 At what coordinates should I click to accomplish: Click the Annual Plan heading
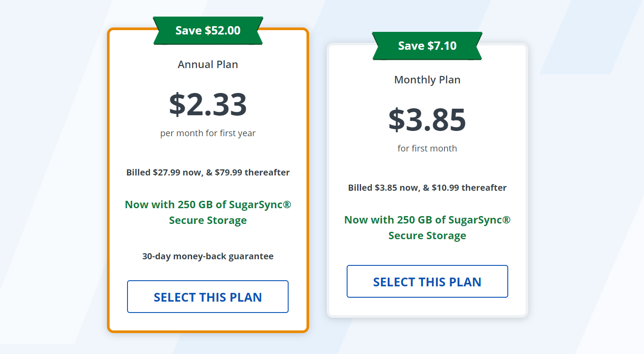tap(208, 65)
